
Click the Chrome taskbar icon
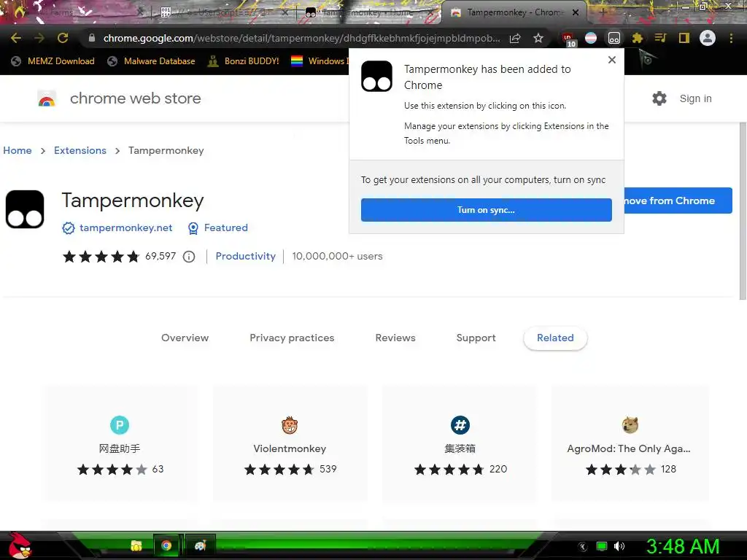[166, 545]
